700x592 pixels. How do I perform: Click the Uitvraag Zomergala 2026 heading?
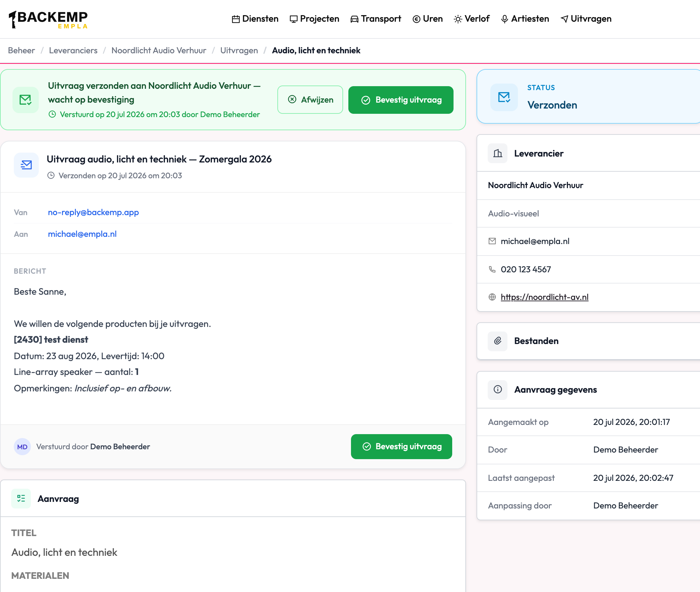159,159
